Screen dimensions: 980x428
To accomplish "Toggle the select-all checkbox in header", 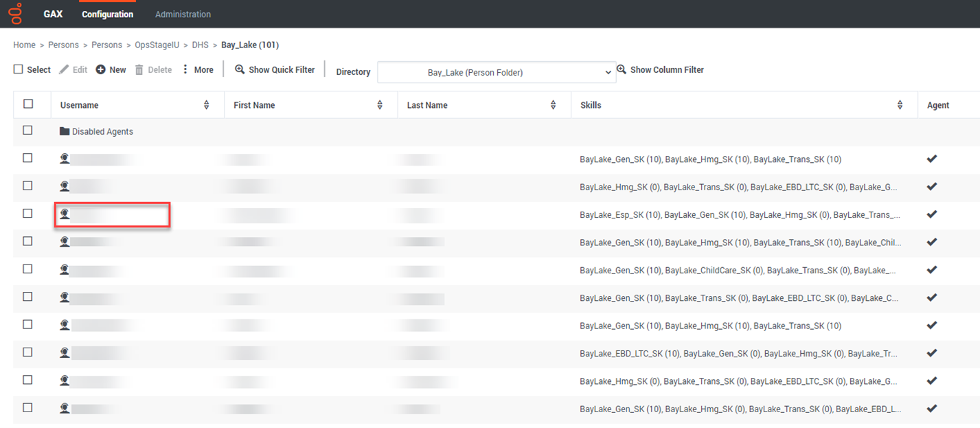I will pos(28,104).
